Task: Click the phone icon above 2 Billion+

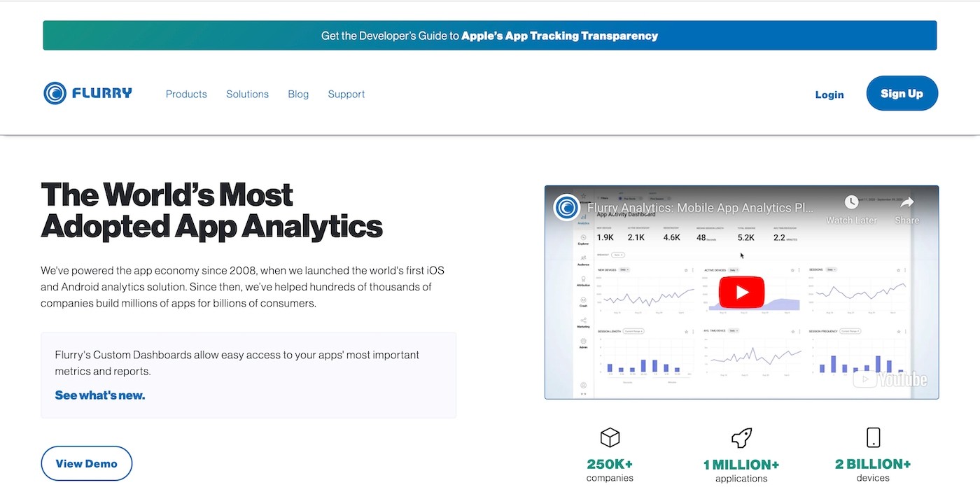Action: tap(873, 437)
